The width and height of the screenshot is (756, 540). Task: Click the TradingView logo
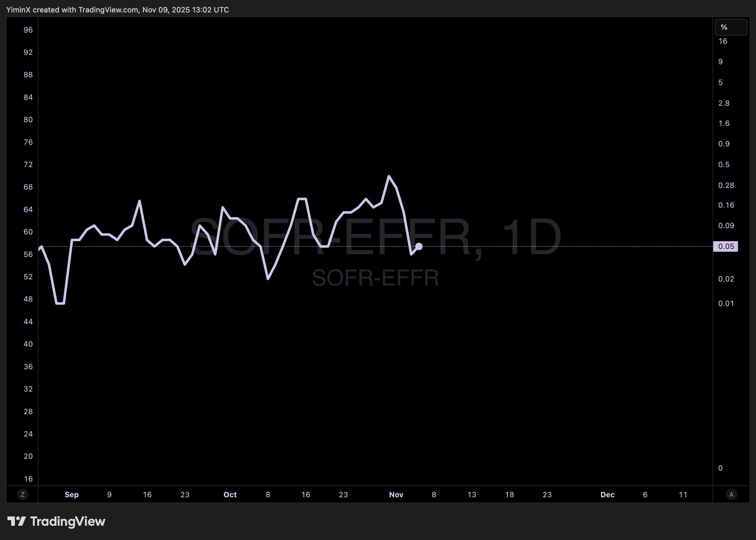pos(56,521)
